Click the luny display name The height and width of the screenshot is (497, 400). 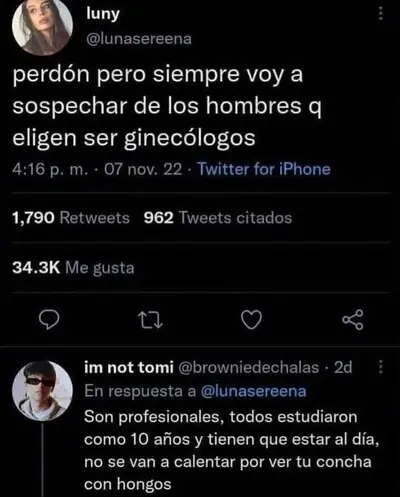[103, 14]
